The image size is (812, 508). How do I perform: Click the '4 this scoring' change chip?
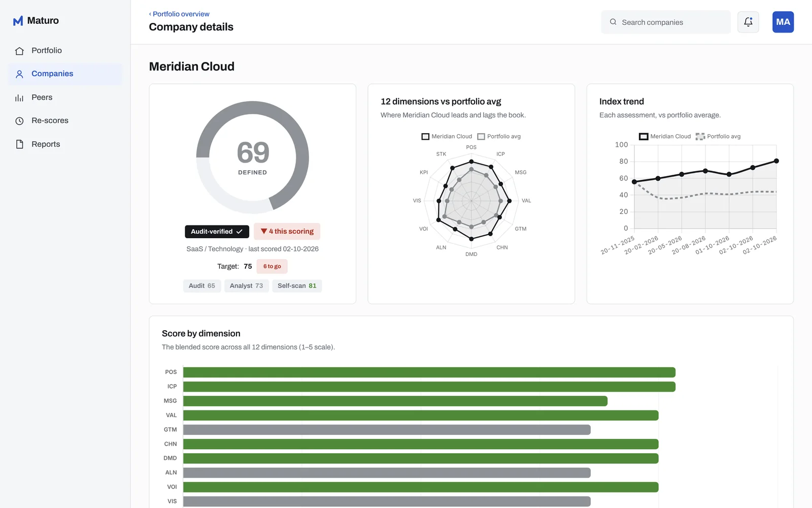[287, 232]
